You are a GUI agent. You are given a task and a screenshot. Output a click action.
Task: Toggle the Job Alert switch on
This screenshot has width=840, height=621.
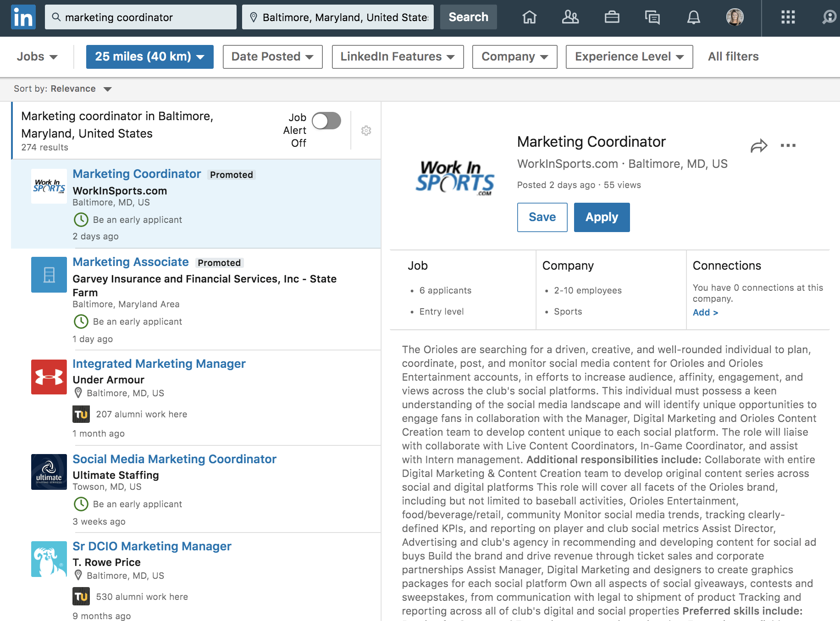point(326,121)
